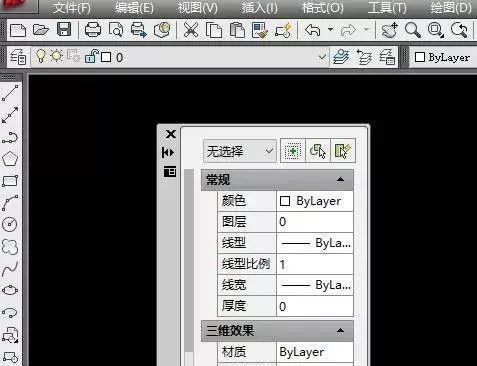This screenshot has height=366, width=477.
Task: Select the Ellipse tool
Action: point(10,290)
